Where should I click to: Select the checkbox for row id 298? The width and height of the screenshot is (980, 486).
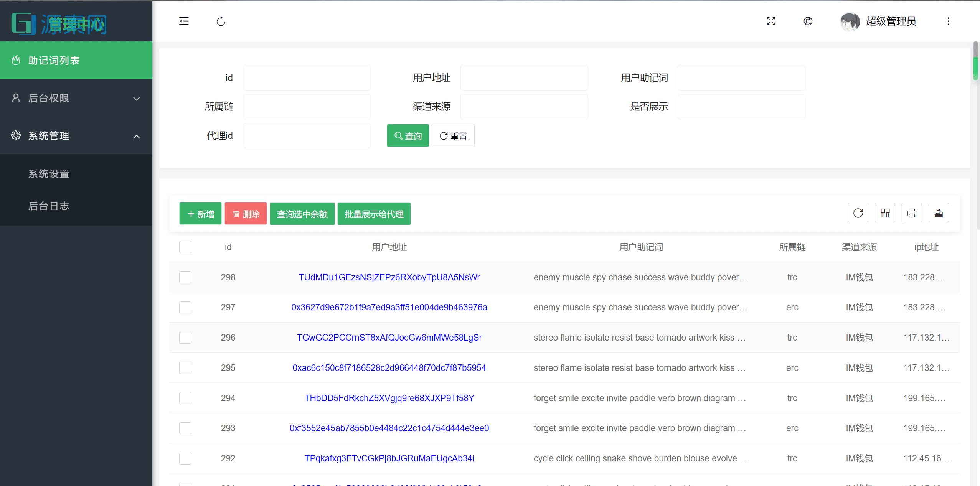pyautogui.click(x=185, y=277)
